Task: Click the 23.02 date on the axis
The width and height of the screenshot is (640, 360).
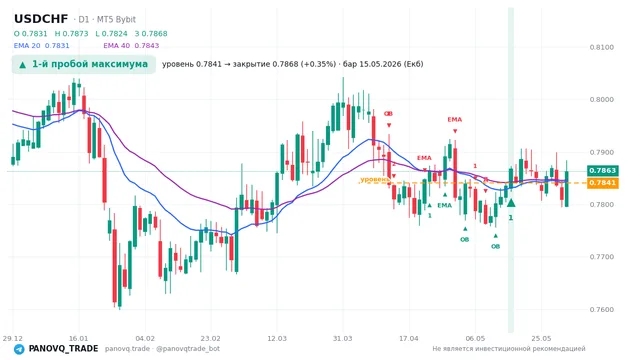Action: click(x=211, y=338)
